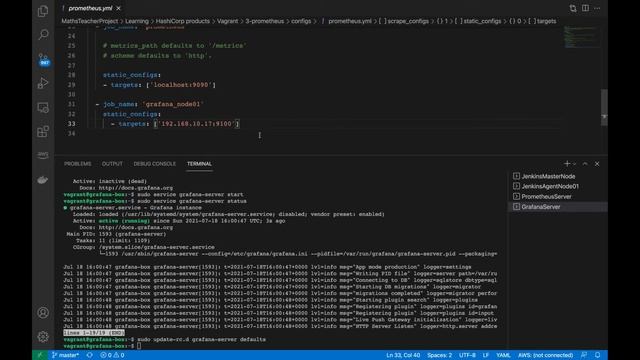Click the Spaces: 2 indentation setting
The width and height of the screenshot is (640, 360).
tap(440, 355)
